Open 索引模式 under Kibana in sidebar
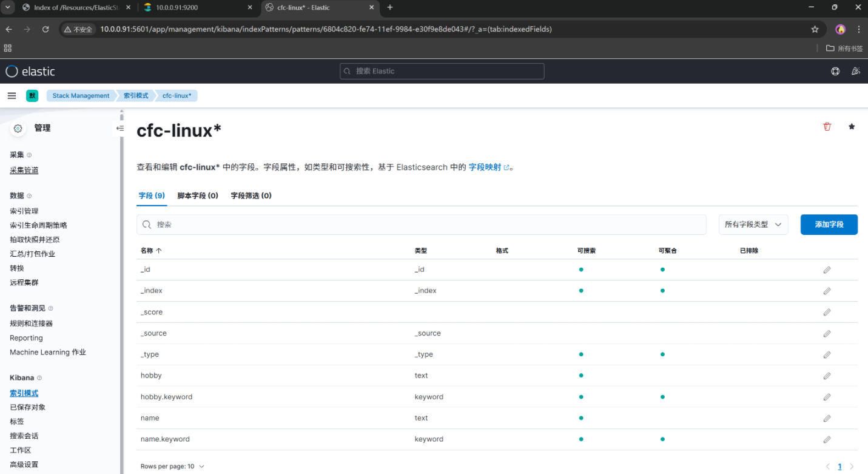Image resolution: width=868 pixels, height=474 pixels. click(24, 393)
